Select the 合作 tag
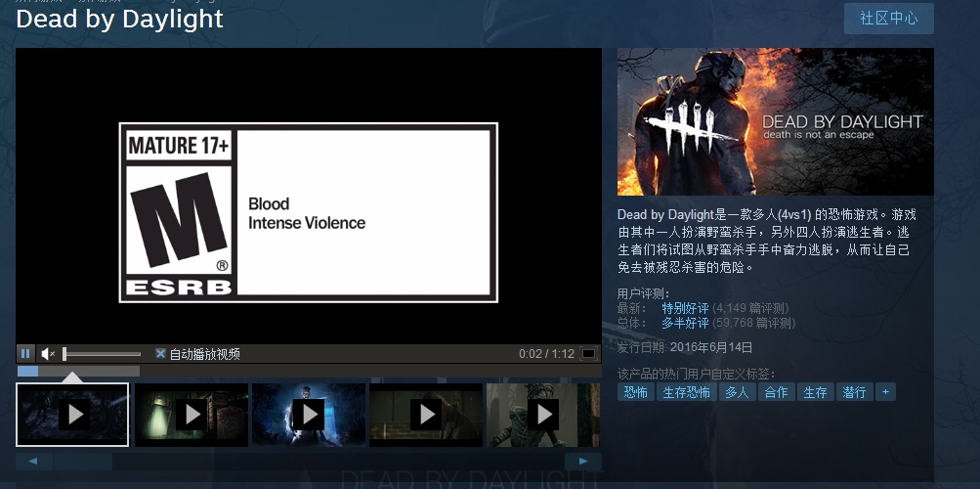 point(776,392)
